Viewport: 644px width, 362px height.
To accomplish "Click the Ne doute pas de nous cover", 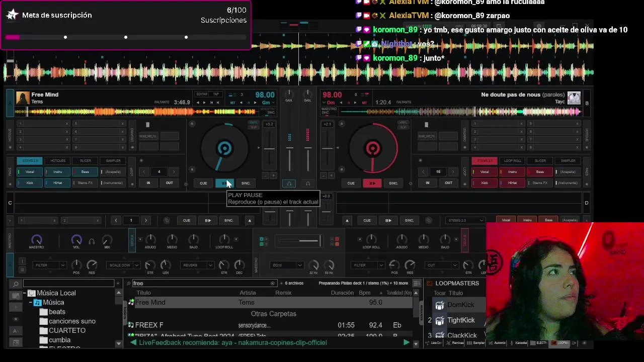I will pos(574,98).
